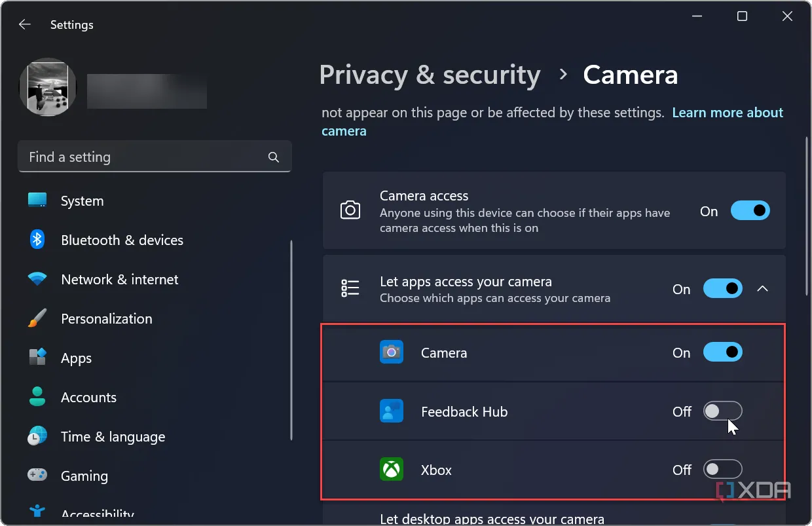This screenshot has height=526, width=812.
Task: Click the Feedback Hub app icon
Action: (x=392, y=411)
